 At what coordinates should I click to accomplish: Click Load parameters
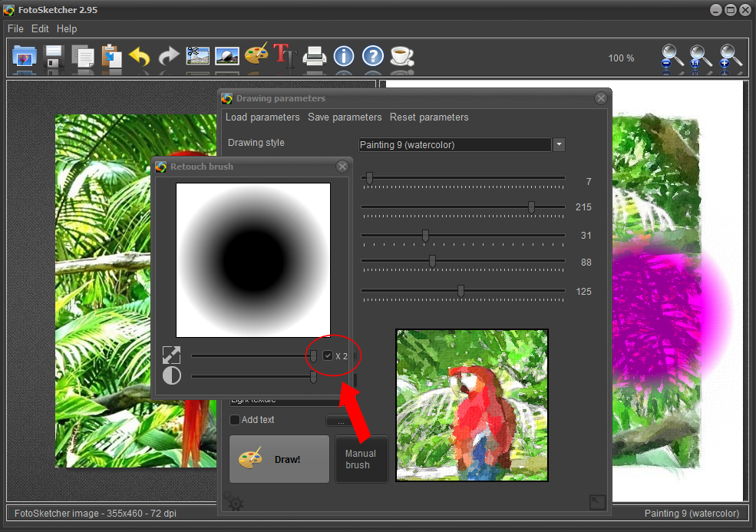point(262,117)
